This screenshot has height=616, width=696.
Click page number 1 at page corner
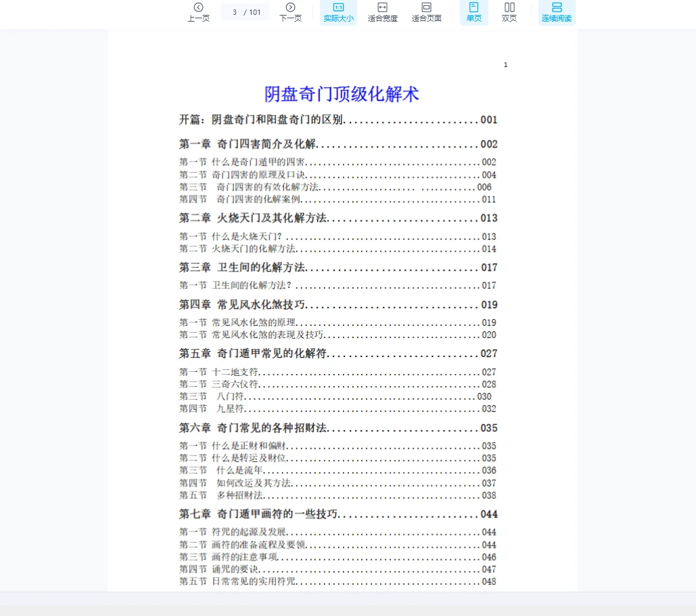505,65
